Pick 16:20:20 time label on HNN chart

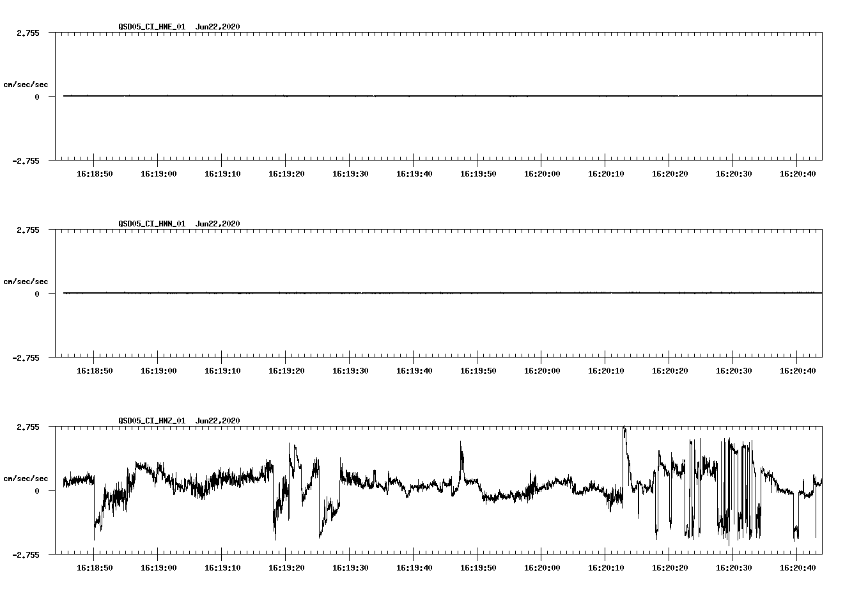[x=670, y=370]
